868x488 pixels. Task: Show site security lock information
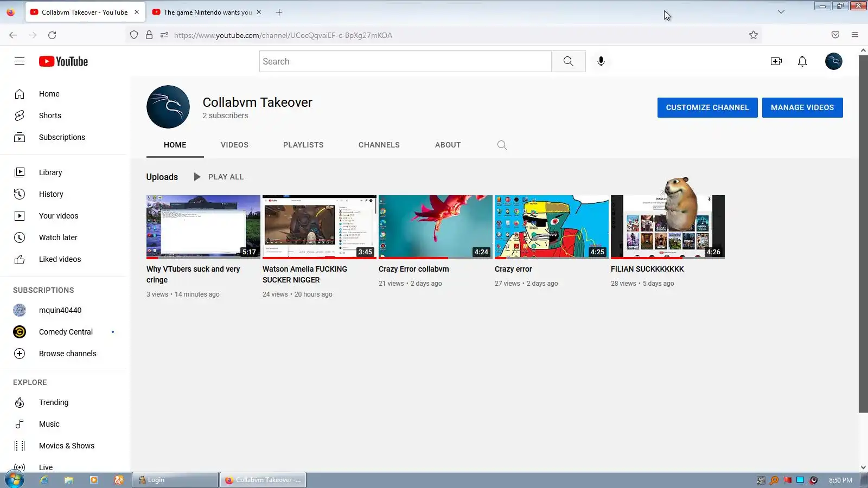(149, 35)
